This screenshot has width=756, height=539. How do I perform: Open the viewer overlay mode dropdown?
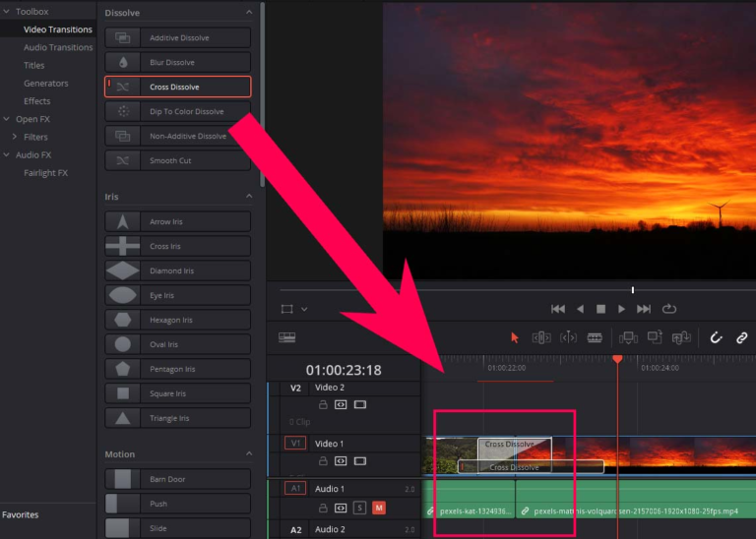304,309
